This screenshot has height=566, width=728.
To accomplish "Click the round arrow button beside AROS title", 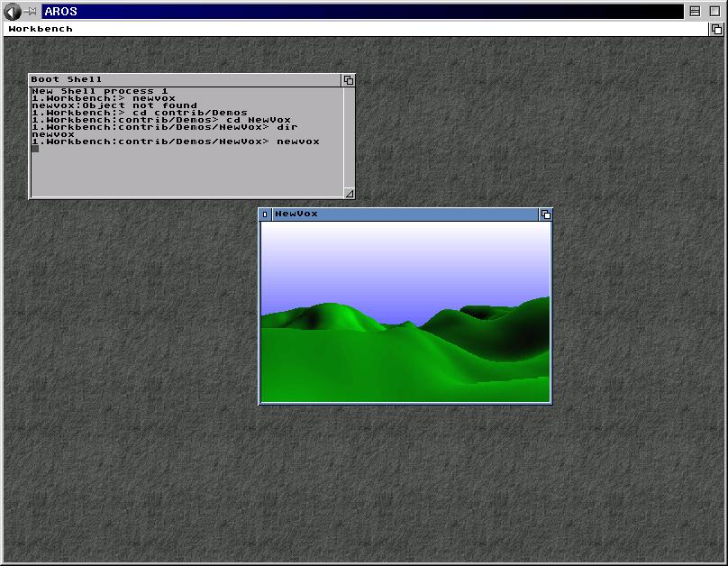I will 12,12.
